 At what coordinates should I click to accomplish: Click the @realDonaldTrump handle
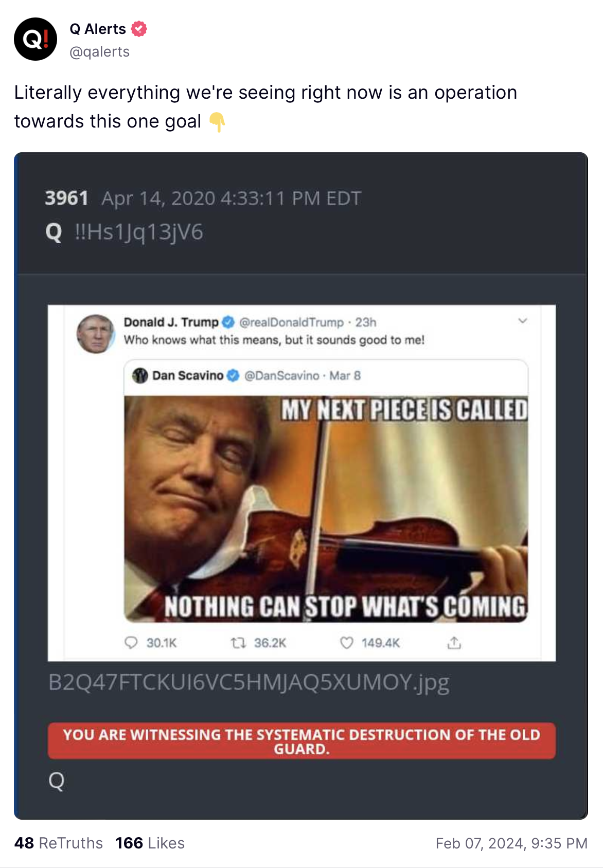coord(291,322)
